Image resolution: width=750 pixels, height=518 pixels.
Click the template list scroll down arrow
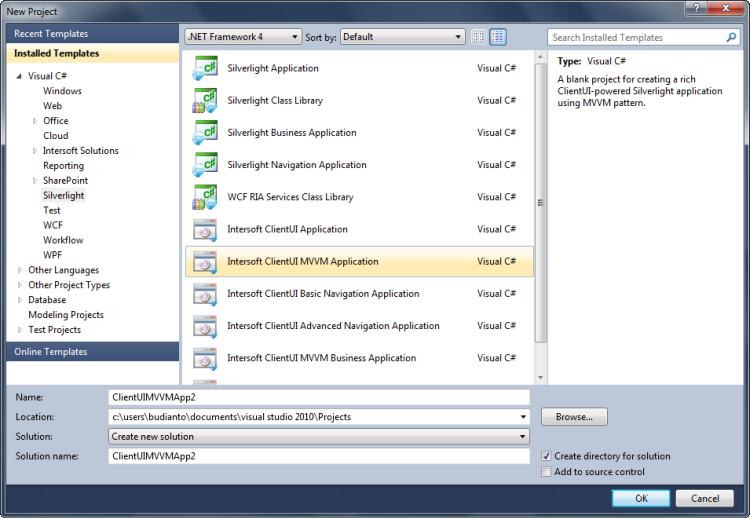(x=540, y=378)
